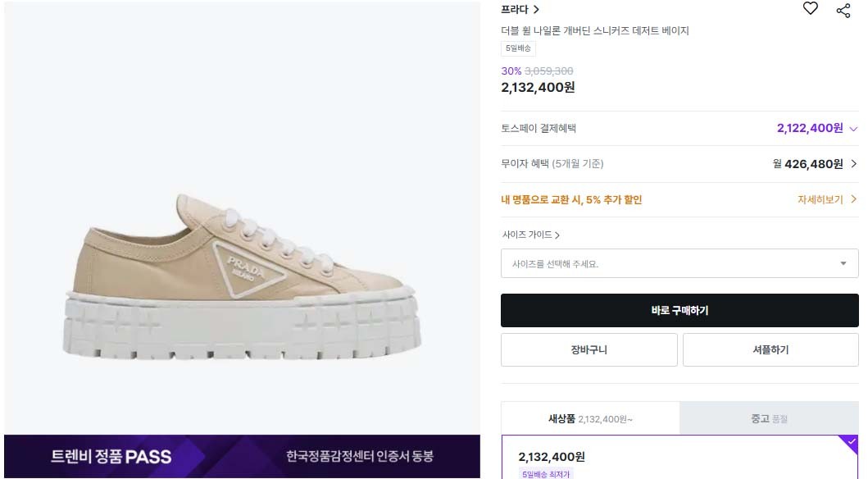868x479 pixels.
Task: Click the 자세히보기 link
Action: [x=826, y=199]
